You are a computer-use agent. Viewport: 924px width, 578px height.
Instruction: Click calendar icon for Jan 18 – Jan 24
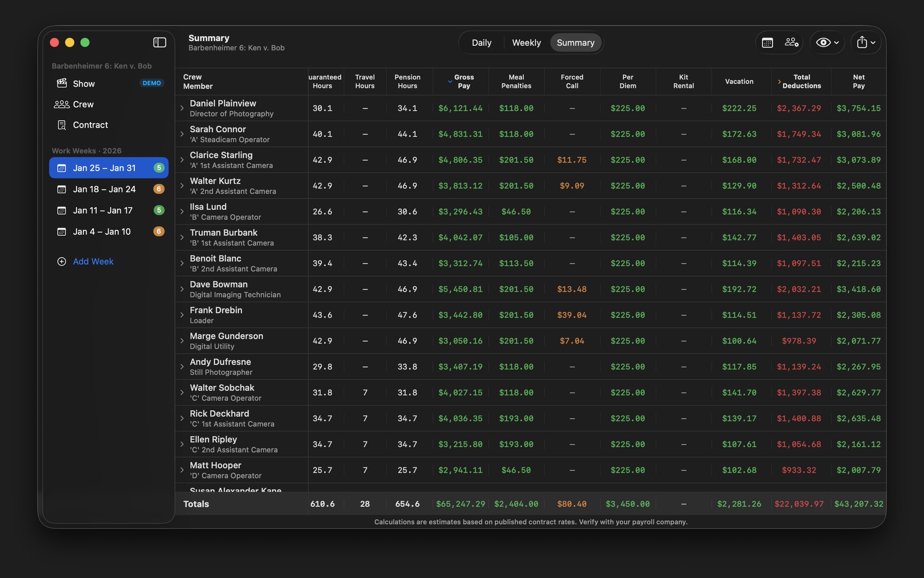62,189
